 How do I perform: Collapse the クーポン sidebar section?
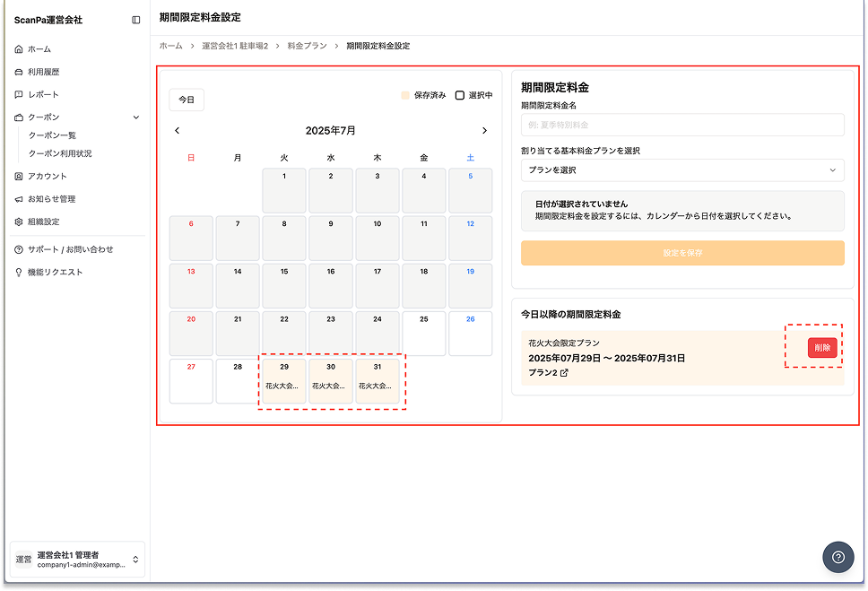(x=135, y=117)
